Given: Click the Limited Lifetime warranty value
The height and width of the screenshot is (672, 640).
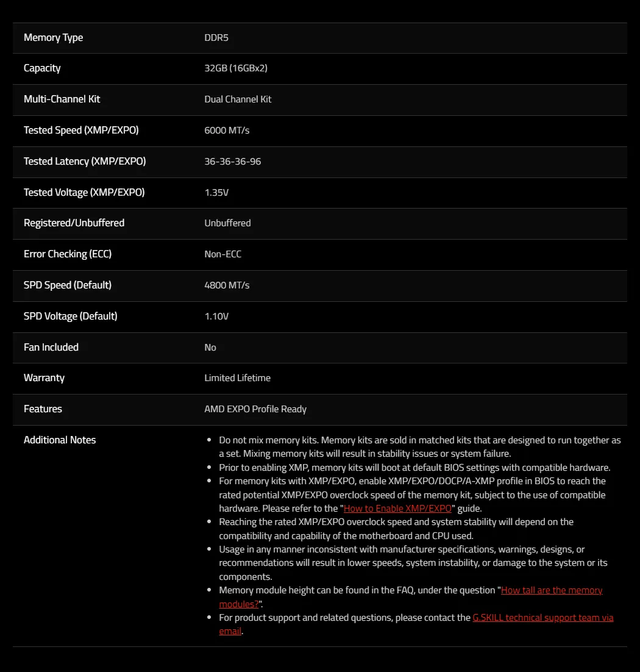Looking at the screenshot, I should point(237,378).
